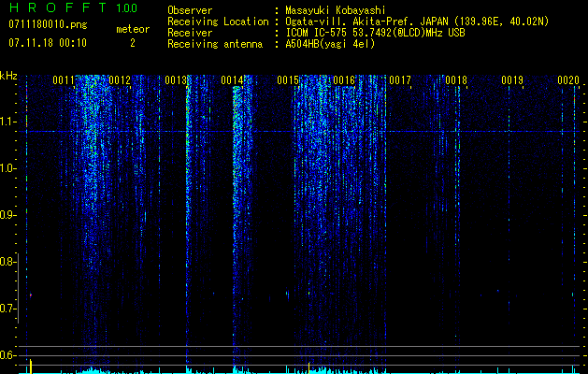Click the 0.7 frequency axis label
This screenshot has width=588, height=374.
pos(8,309)
